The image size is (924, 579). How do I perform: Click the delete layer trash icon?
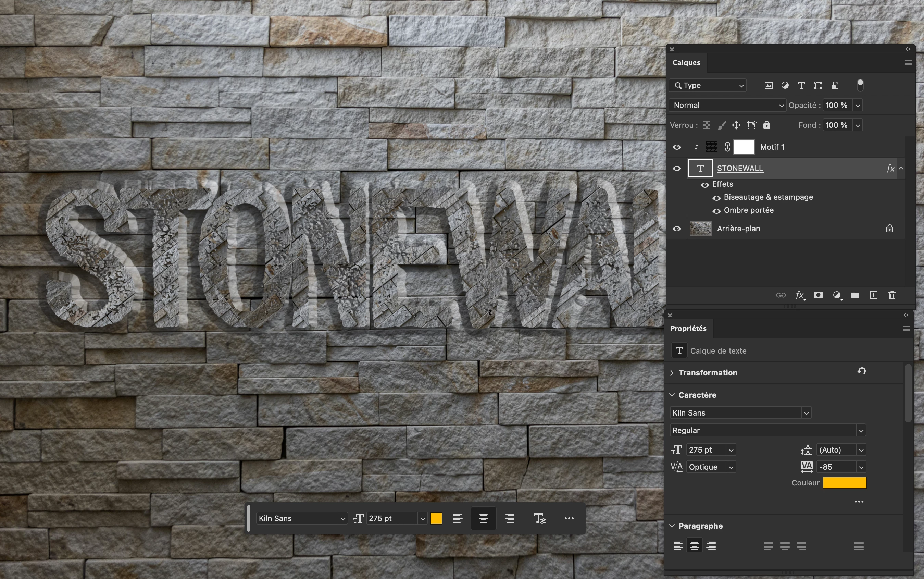tap(892, 295)
